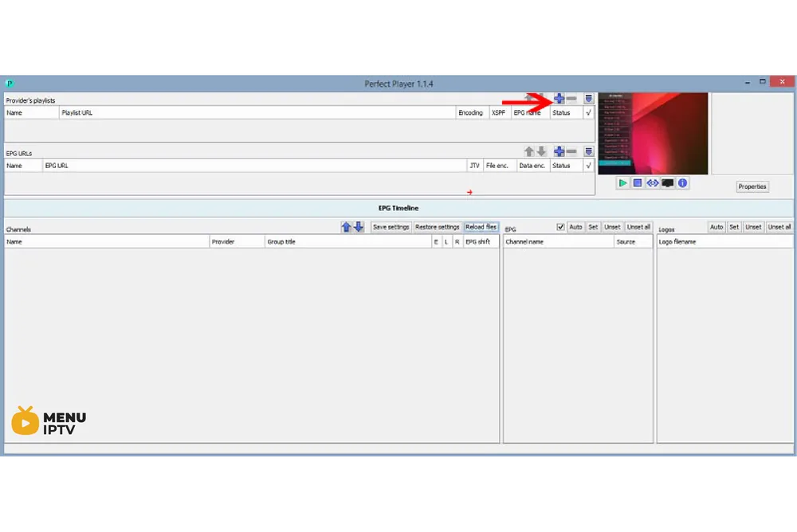The height and width of the screenshot is (532, 797).
Task: Click the L column header in Channels
Action: point(446,242)
